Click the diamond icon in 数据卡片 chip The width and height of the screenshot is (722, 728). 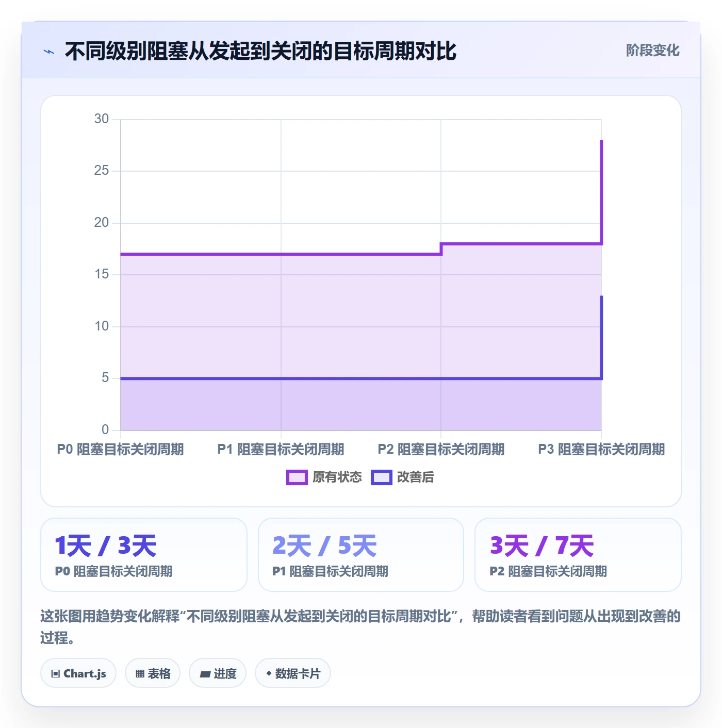[269, 673]
